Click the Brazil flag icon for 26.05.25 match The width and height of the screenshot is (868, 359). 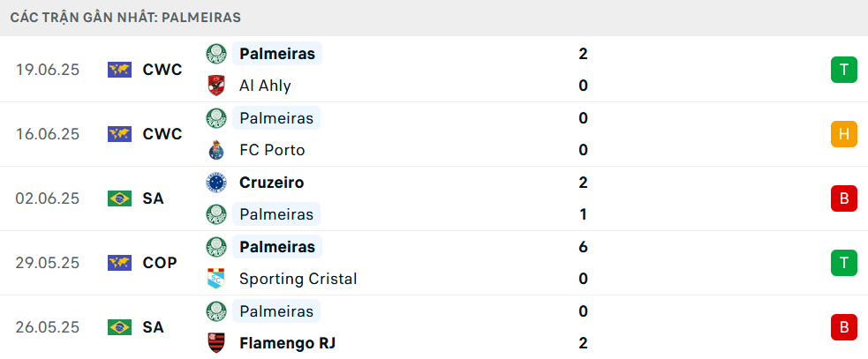pos(119,327)
